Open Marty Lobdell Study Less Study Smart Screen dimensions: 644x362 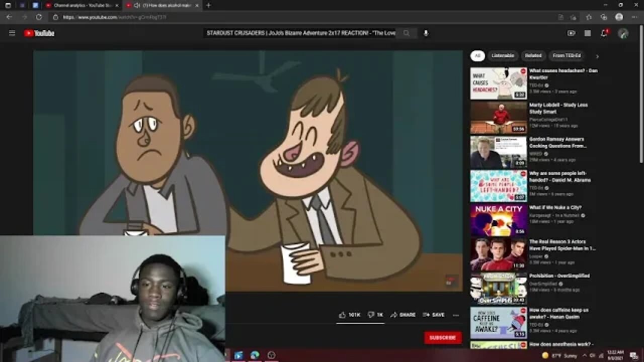558,108
